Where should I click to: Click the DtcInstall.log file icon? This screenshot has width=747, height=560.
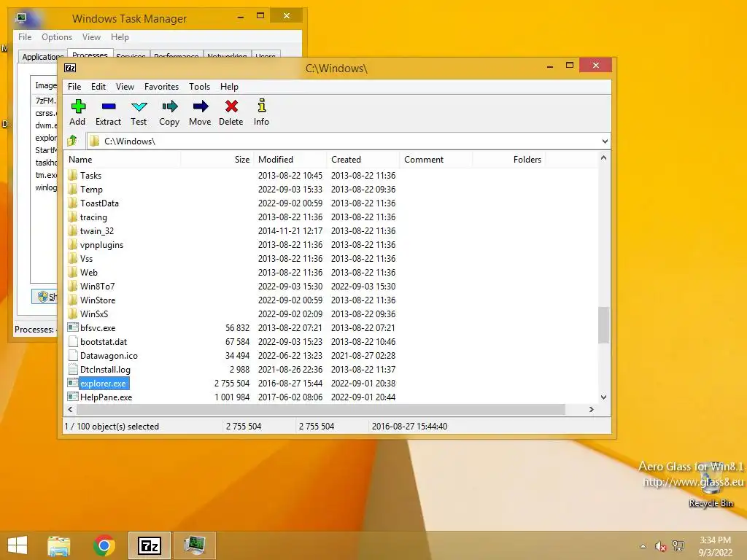click(73, 369)
